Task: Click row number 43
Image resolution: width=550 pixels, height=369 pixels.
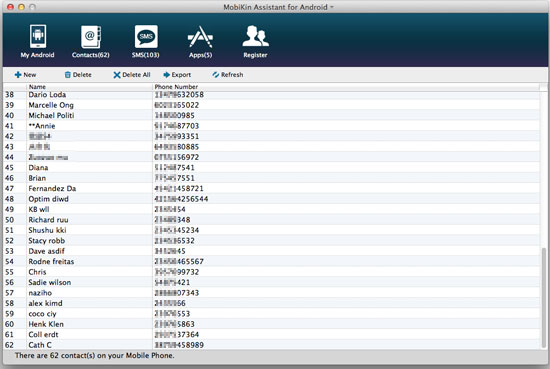Action: tap(9, 147)
